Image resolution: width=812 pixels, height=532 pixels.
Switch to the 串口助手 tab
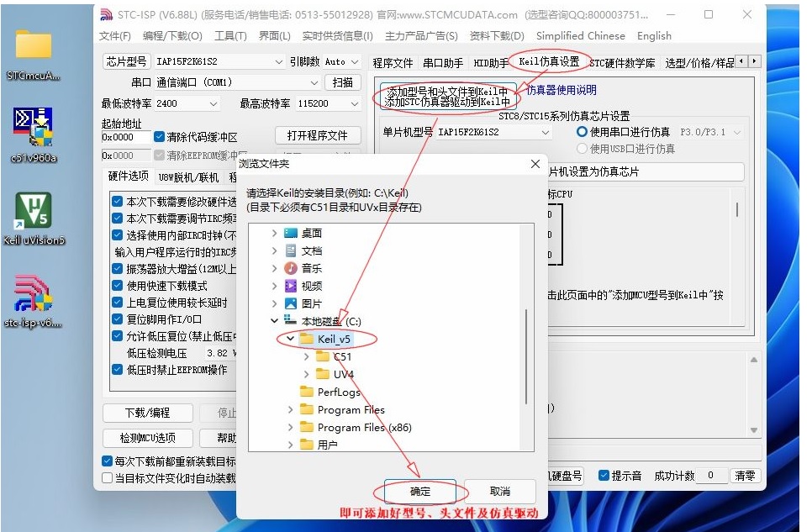point(443,63)
